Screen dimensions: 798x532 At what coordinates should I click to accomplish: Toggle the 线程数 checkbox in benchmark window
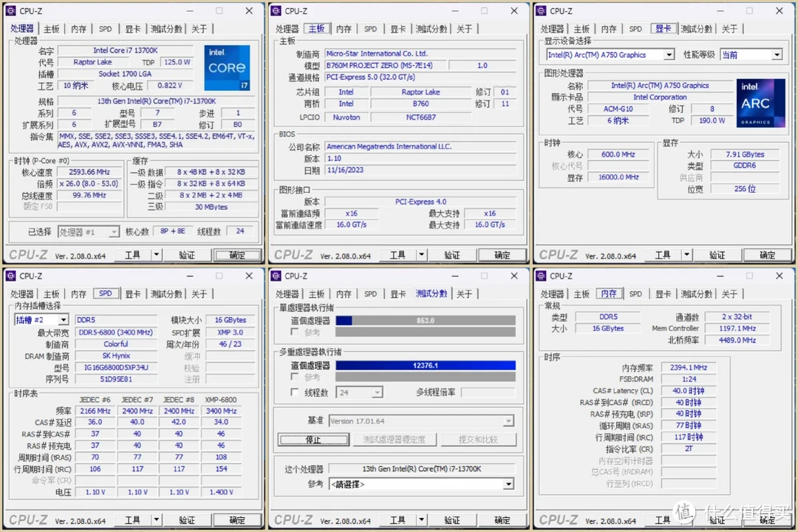(x=294, y=392)
